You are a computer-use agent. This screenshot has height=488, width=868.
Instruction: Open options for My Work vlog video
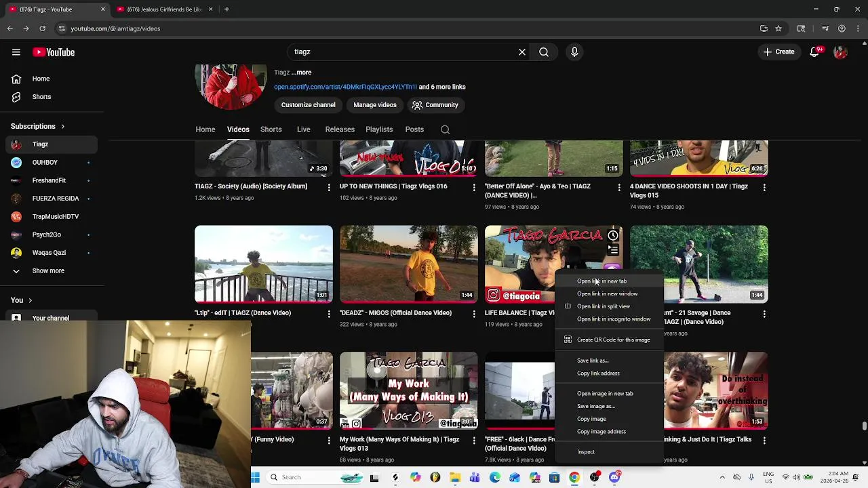474,441
